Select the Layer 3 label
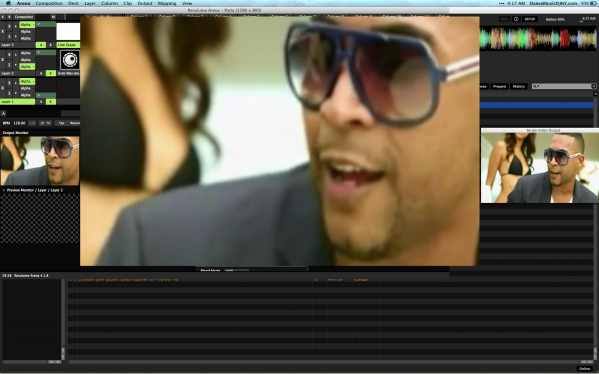 [x=18, y=45]
